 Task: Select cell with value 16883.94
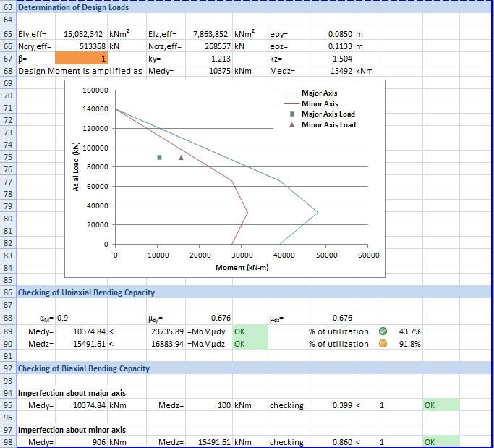click(166, 344)
